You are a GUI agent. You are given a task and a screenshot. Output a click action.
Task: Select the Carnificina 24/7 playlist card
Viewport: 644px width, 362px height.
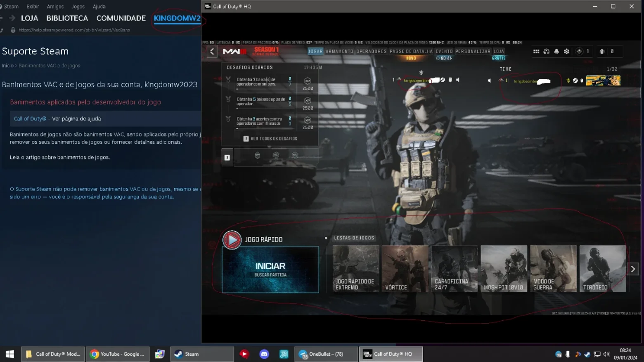click(455, 269)
